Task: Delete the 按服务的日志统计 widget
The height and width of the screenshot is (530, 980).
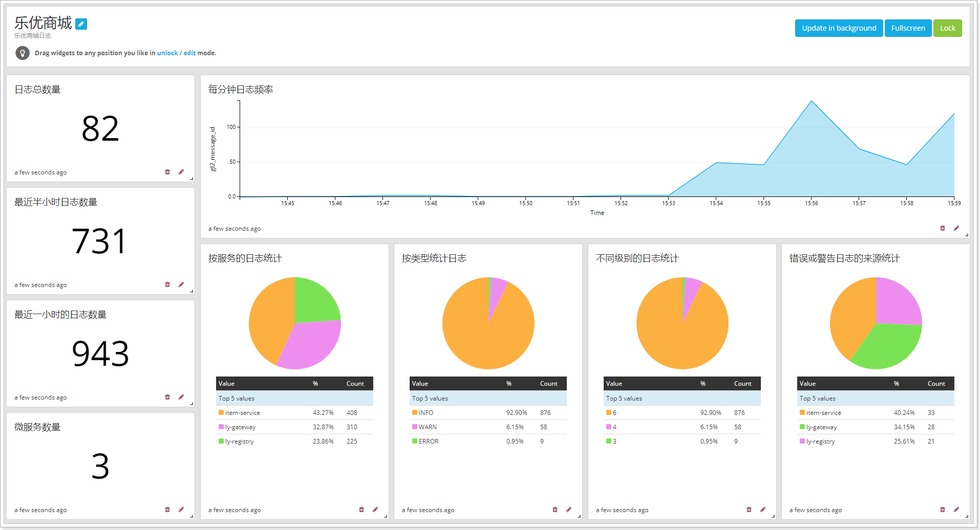Action: (361, 510)
